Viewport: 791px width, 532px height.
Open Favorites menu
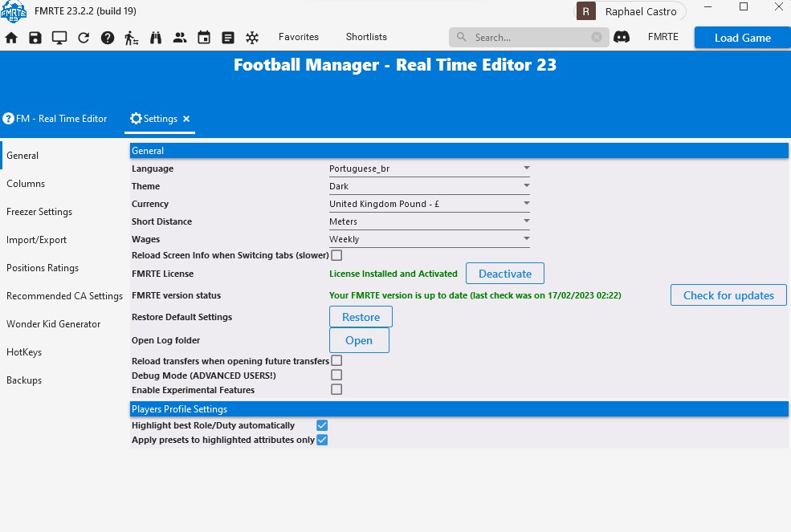[299, 37]
